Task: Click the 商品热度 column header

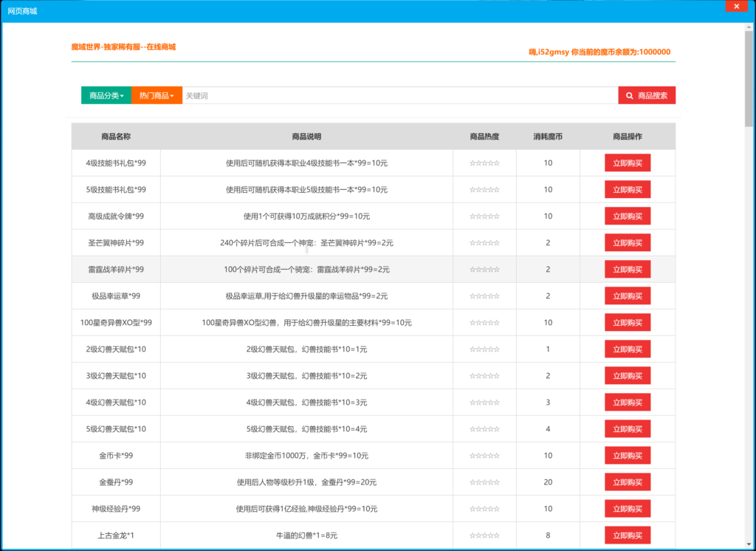Action: pyautogui.click(x=484, y=137)
